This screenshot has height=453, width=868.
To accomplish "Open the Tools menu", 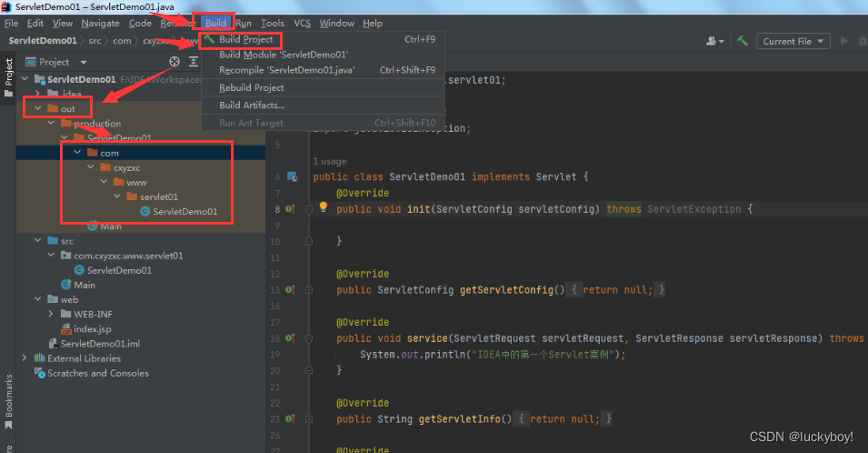I will [273, 24].
